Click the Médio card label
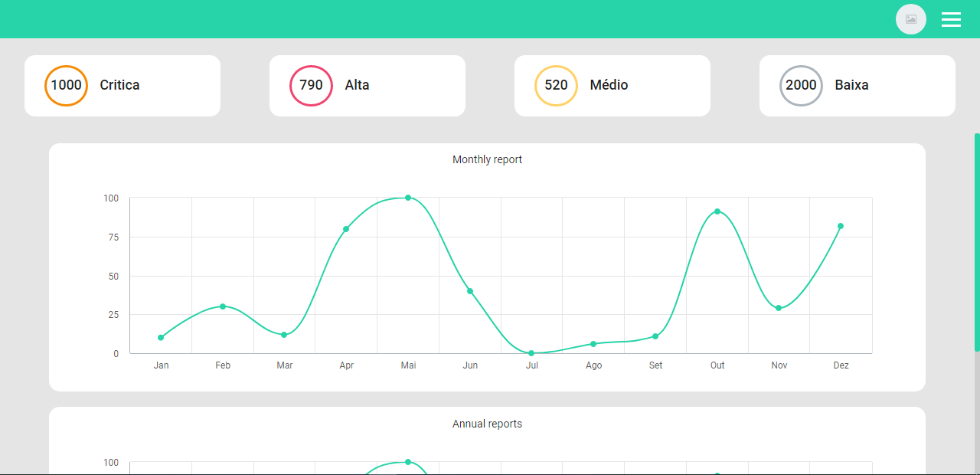 pos(609,85)
